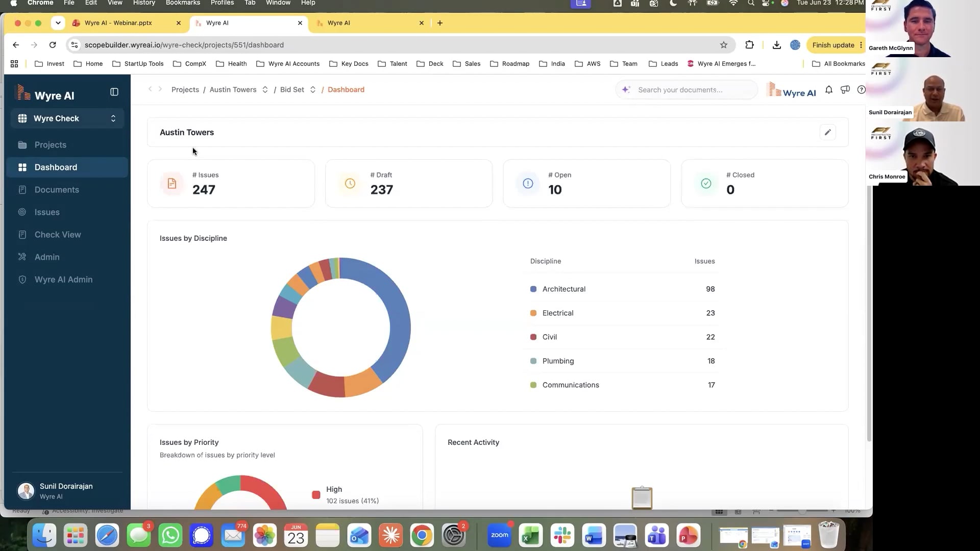Open the Wyre AI Accounts bookmarks folder

(288, 64)
